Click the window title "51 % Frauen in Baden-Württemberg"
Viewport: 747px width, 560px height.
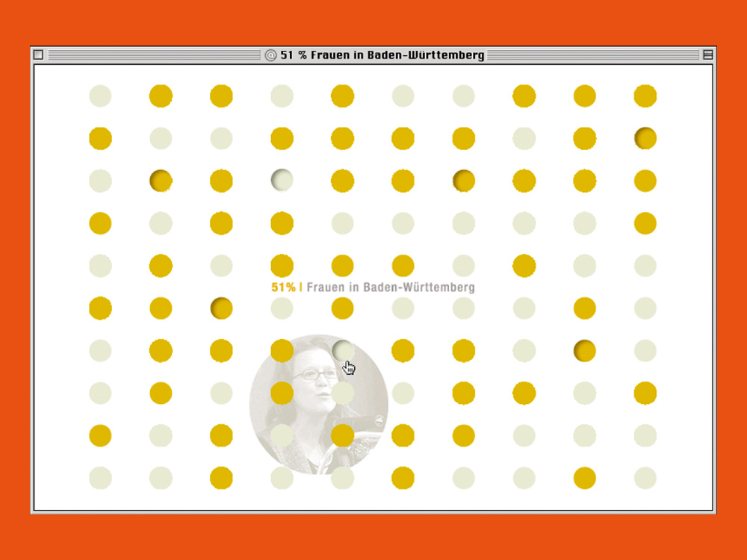coord(382,55)
